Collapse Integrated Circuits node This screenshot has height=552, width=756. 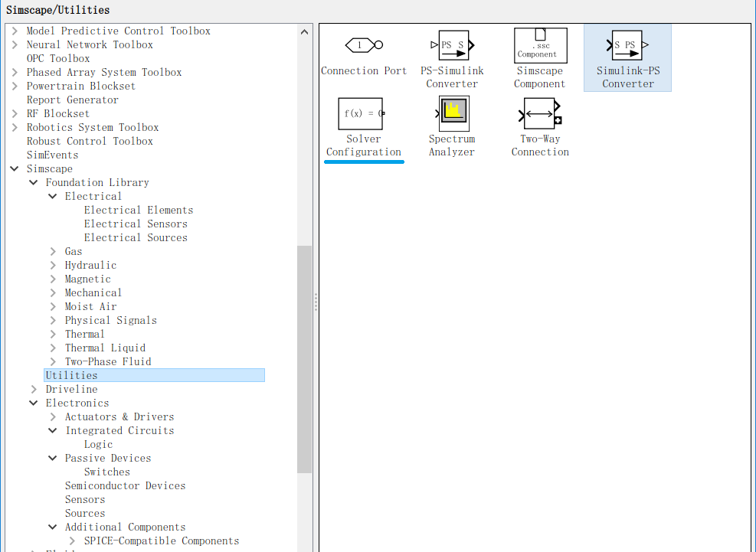(x=53, y=431)
